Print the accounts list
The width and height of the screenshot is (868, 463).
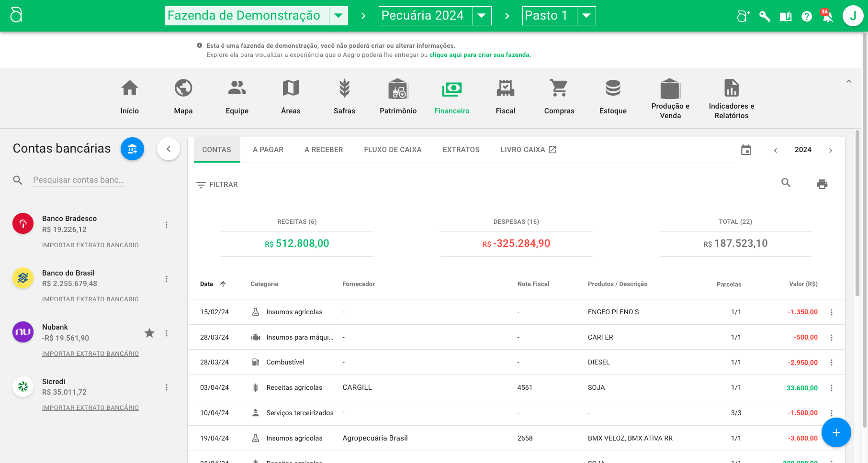click(822, 184)
